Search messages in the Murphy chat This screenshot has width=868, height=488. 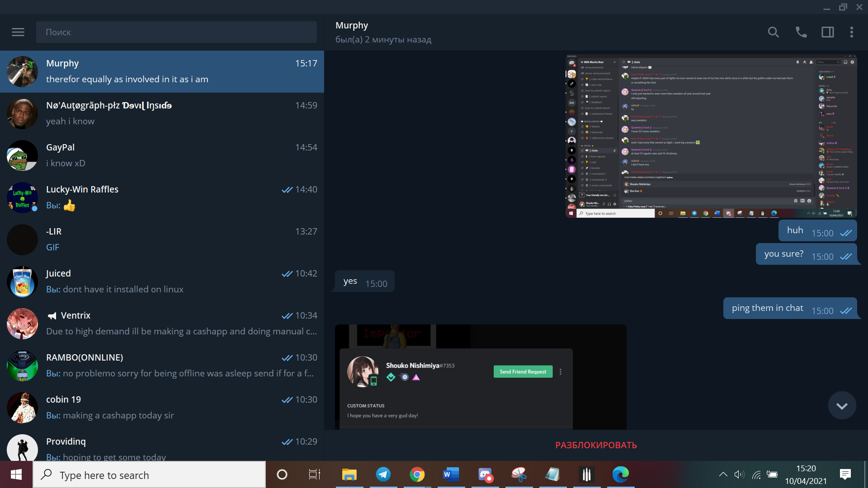coord(773,32)
